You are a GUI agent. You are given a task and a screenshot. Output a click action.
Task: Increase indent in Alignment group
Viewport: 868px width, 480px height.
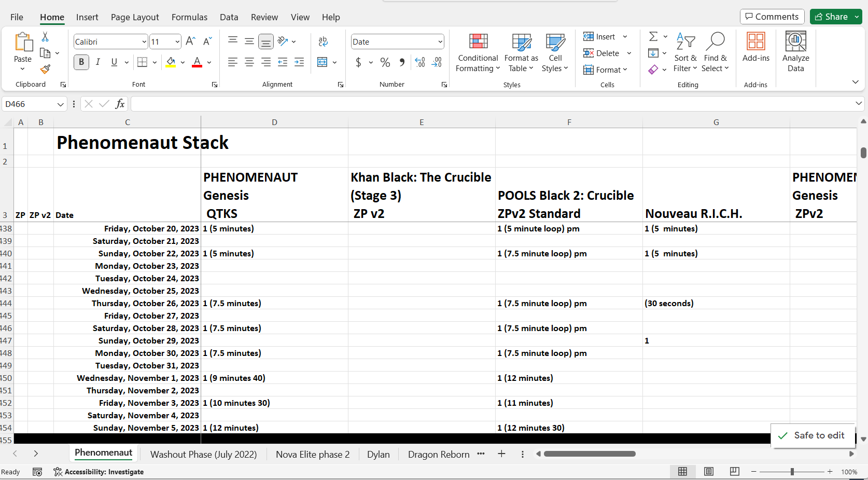pos(299,62)
